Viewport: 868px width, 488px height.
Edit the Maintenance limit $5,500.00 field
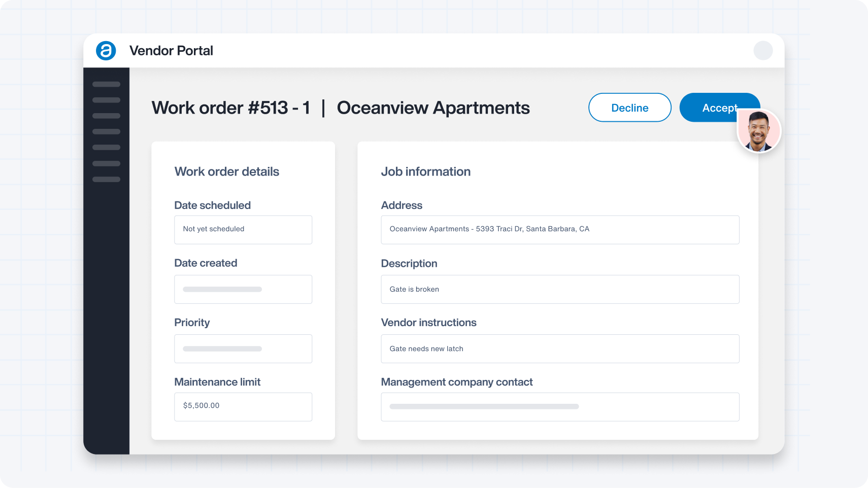point(243,406)
